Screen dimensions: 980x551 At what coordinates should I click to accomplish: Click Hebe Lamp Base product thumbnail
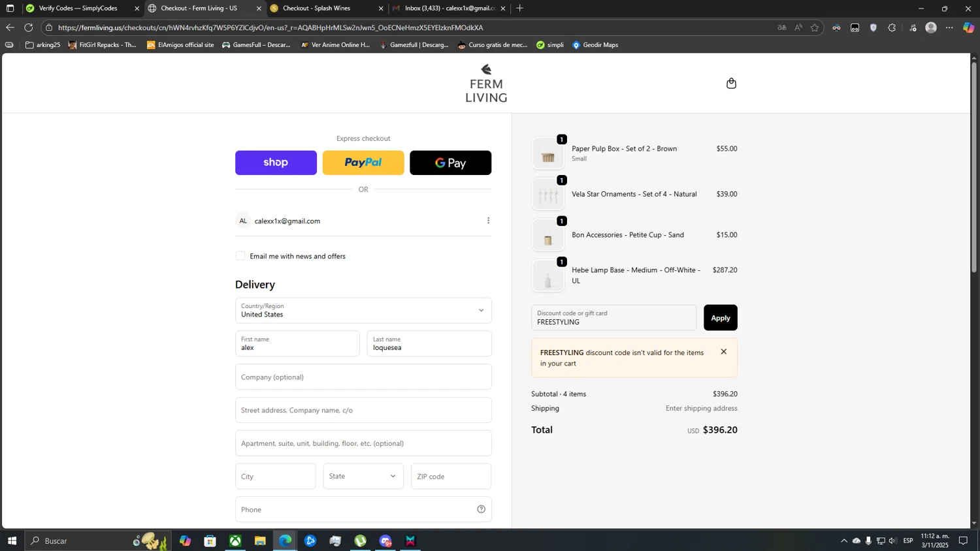548,275
